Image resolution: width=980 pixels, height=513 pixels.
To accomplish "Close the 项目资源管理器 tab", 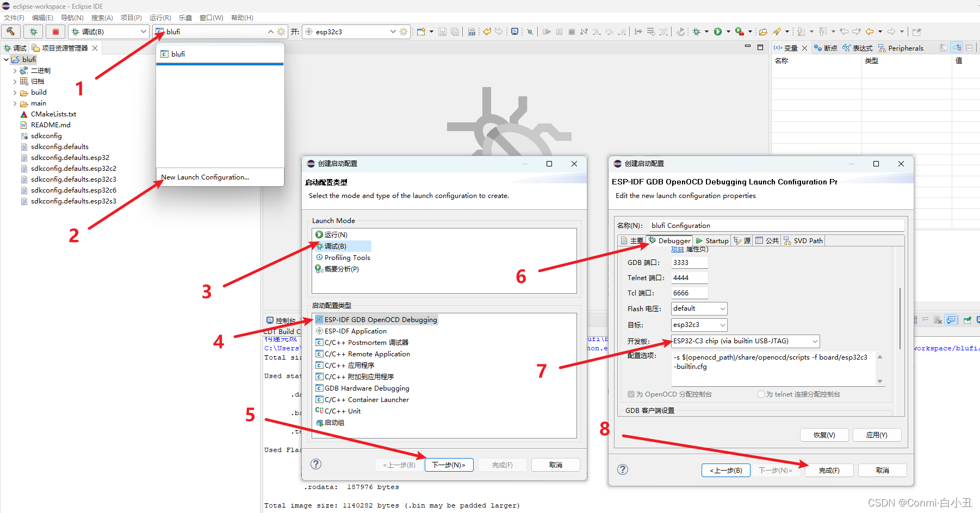I will point(95,48).
